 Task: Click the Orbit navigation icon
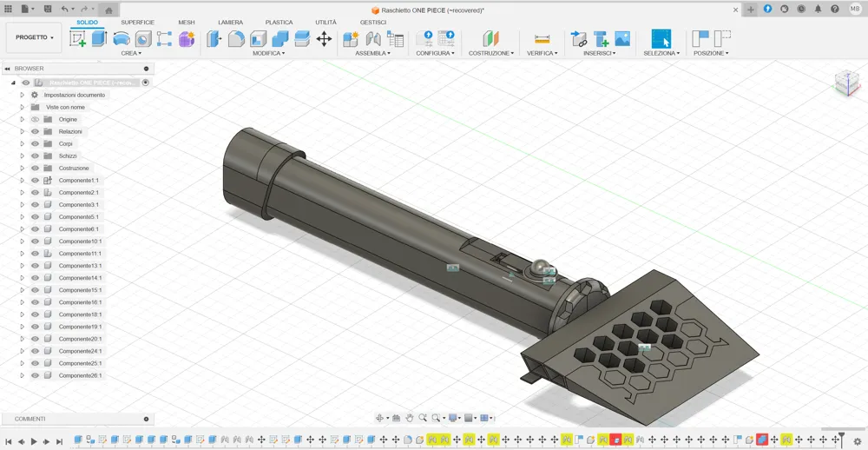[380, 418]
